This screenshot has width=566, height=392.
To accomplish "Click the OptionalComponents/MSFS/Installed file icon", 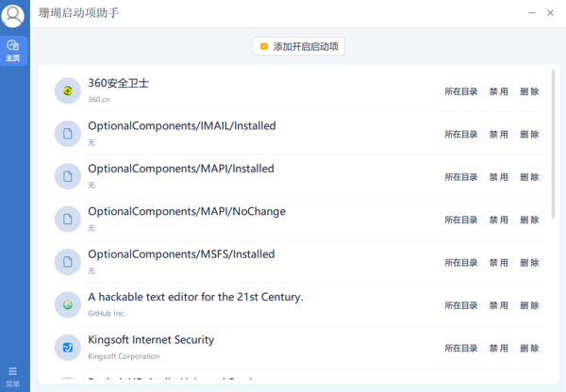I will [x=67, y=262].
